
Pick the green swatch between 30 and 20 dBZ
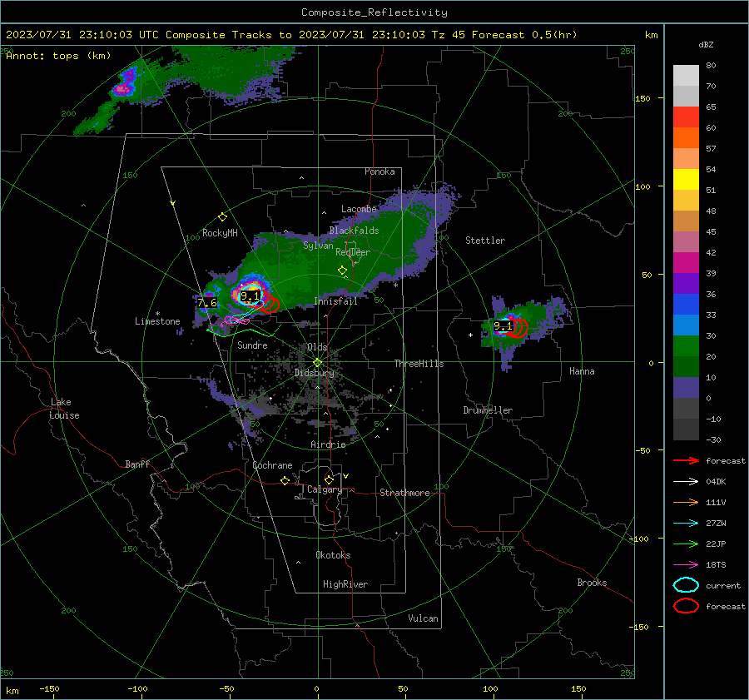(686, 346)
